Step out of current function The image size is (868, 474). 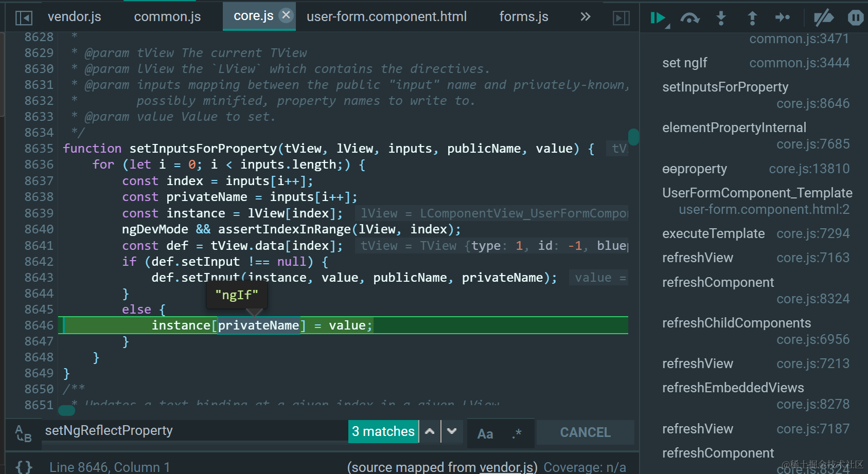(x=752, y=19)
